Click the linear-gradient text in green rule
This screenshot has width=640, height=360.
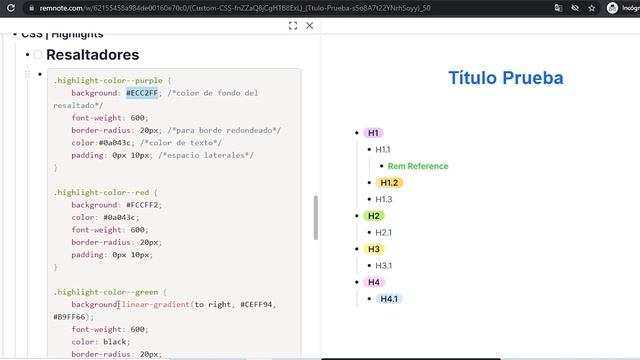(x=156, y=304)
